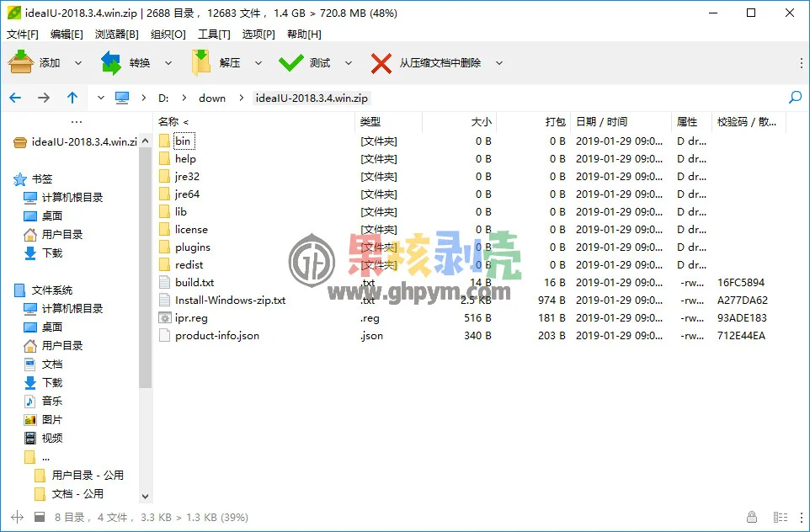Screen dimensions: 810x532
Task: Click the computer icon in the address bar
Action: point(122,98)
